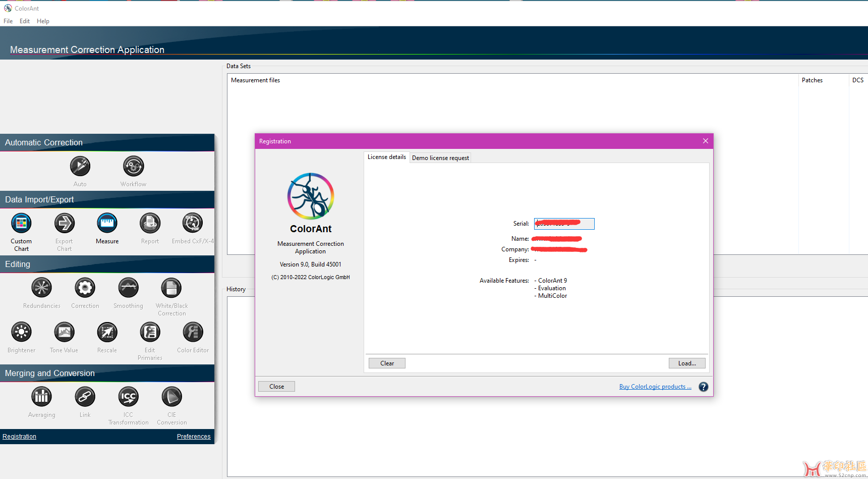Open the Workflow tool icon
Viewport: 868px width, 479px height.
(x=133, y=166)
